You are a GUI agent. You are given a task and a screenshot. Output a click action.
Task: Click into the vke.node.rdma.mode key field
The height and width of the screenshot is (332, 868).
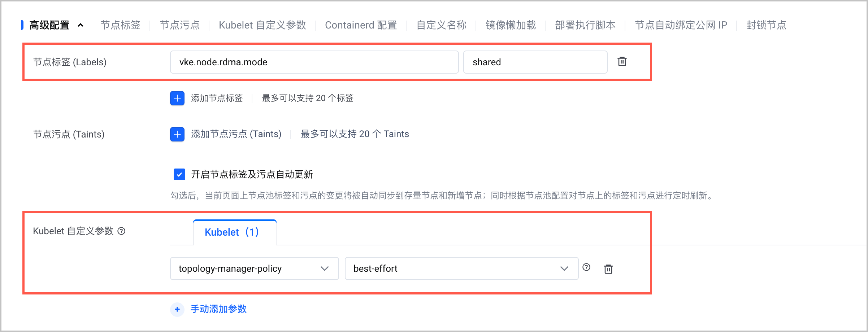(314, 62)
